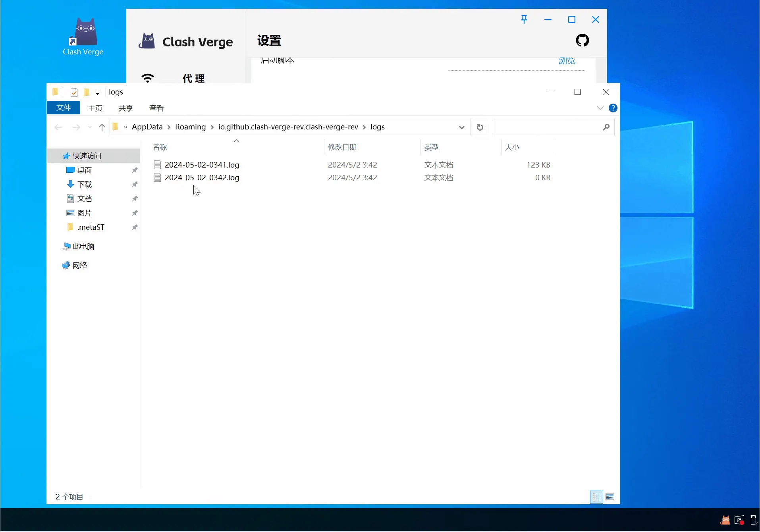Open Explorer help icon
The image size is (760, 532).
(x=613, y=108)
